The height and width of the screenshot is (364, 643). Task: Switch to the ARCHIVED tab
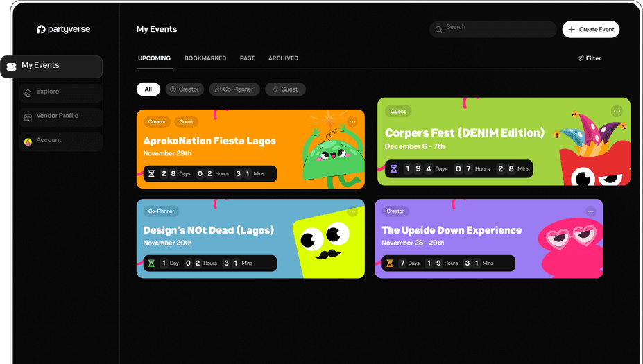(x=284, y=58)
